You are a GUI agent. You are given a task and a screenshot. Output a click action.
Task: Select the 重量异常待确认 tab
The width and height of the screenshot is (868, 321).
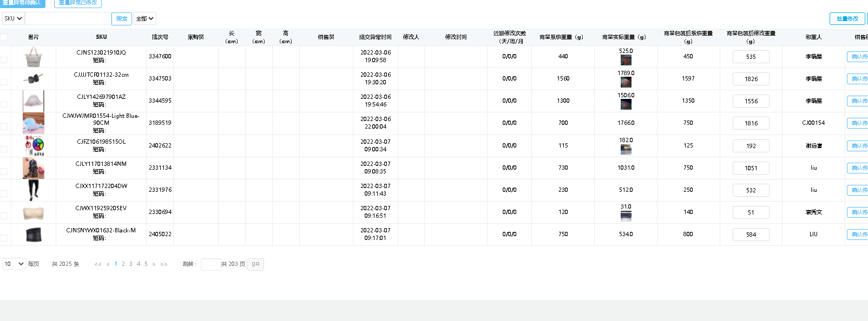click(22, 3)
